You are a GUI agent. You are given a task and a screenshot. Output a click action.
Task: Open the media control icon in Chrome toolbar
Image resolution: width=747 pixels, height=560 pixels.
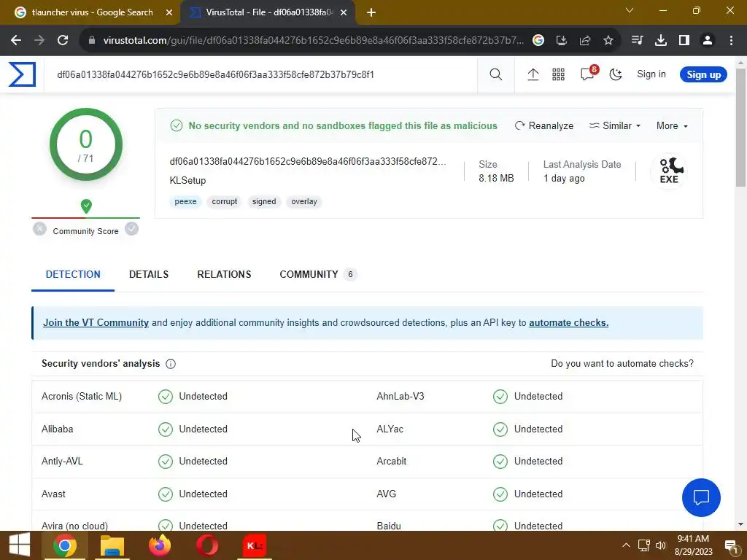(637, 41)
